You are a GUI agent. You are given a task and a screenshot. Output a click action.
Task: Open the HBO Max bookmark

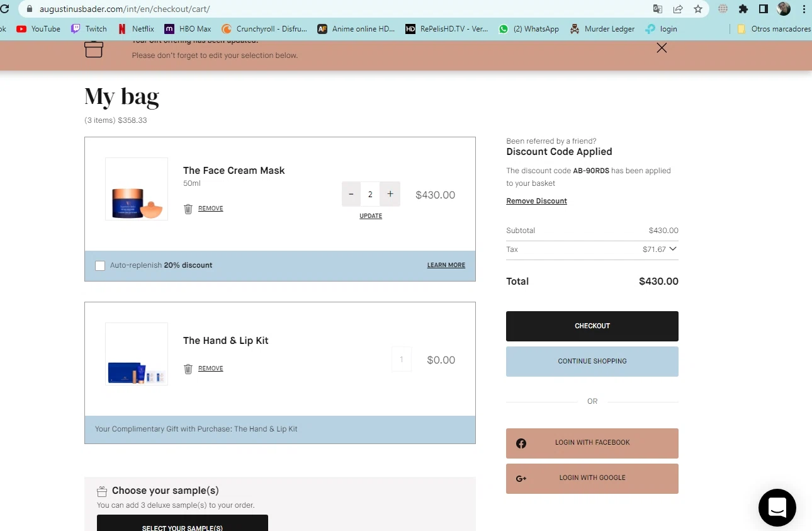tap(188, 29)
